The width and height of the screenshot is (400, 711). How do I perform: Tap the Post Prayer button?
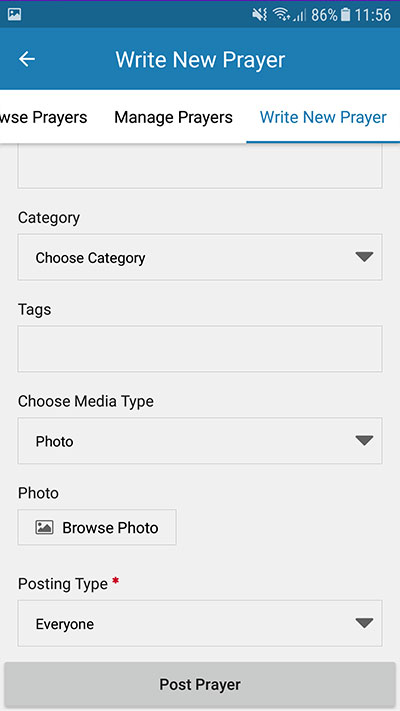tap(200, 685)
